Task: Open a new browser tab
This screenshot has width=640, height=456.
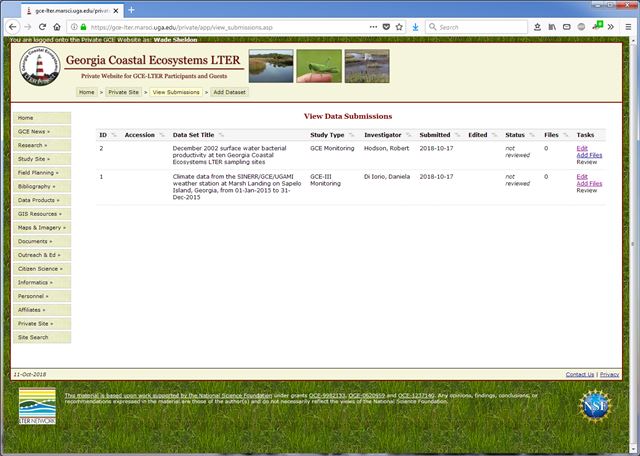Action: (131, 9)
